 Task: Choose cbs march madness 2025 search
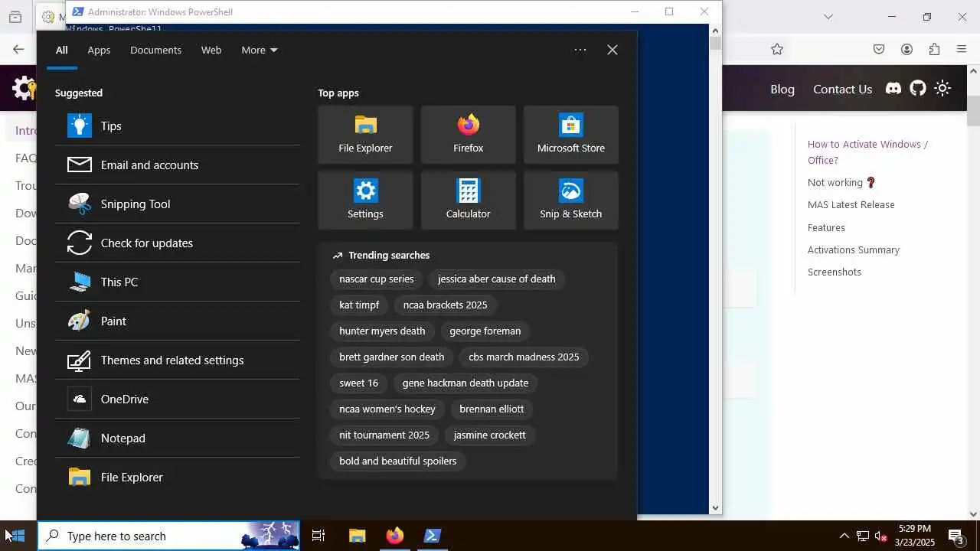click(x=524, y=357)
